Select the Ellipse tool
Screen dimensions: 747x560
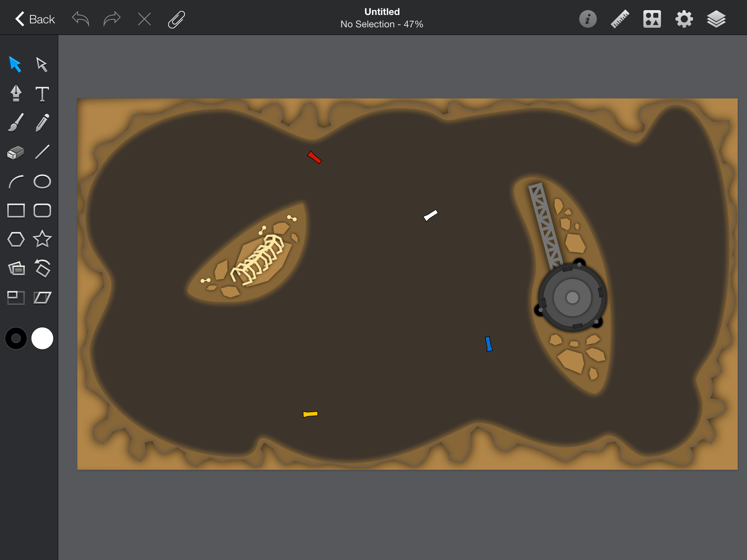[42, 181]
